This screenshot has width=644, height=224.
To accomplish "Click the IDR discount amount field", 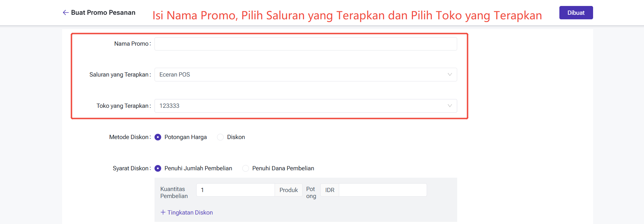I will tap(382, 190).
